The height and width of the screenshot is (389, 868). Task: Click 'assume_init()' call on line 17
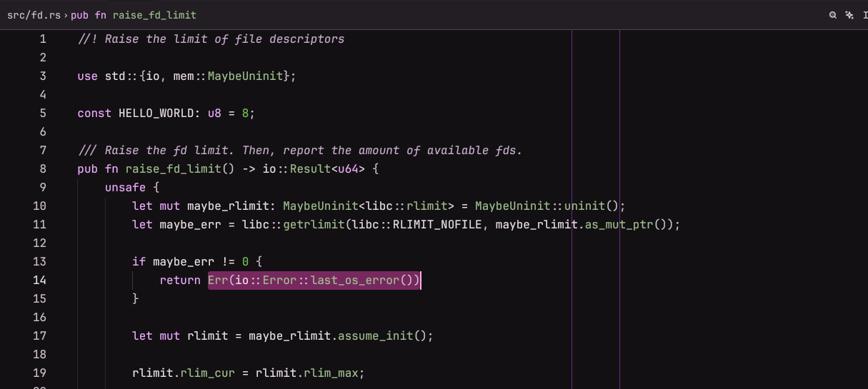(x=382, y=336)
